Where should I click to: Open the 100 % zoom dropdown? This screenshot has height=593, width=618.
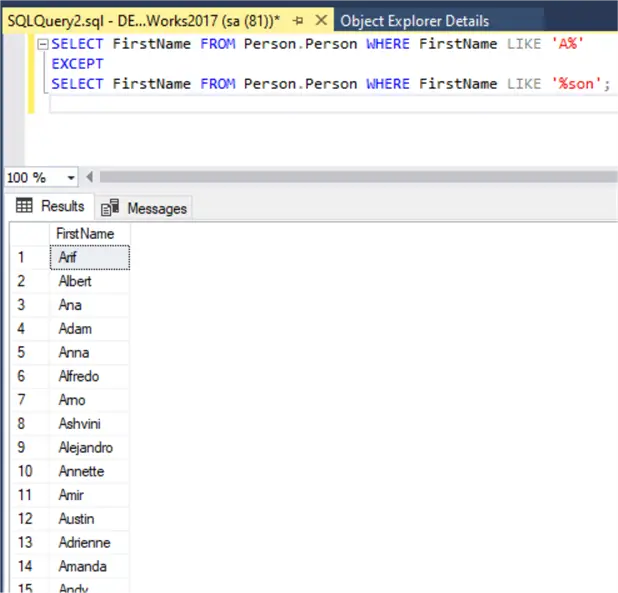tap(71, 177)
